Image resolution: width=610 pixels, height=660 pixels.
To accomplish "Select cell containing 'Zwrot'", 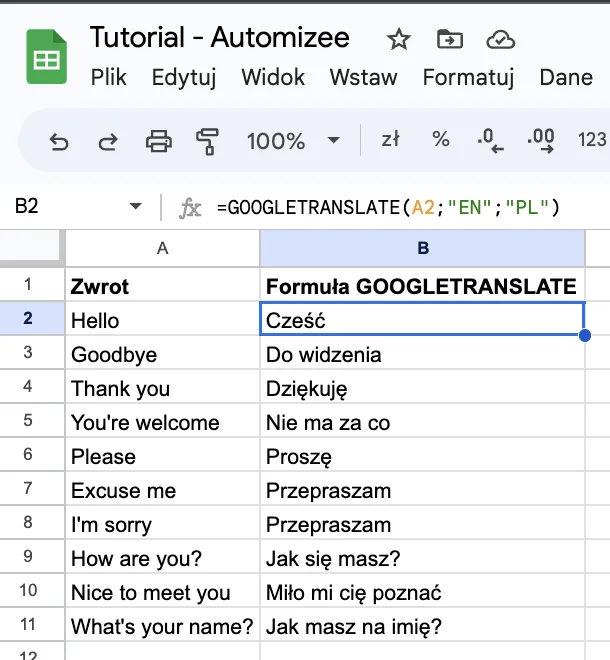I will tap(162, 285).
